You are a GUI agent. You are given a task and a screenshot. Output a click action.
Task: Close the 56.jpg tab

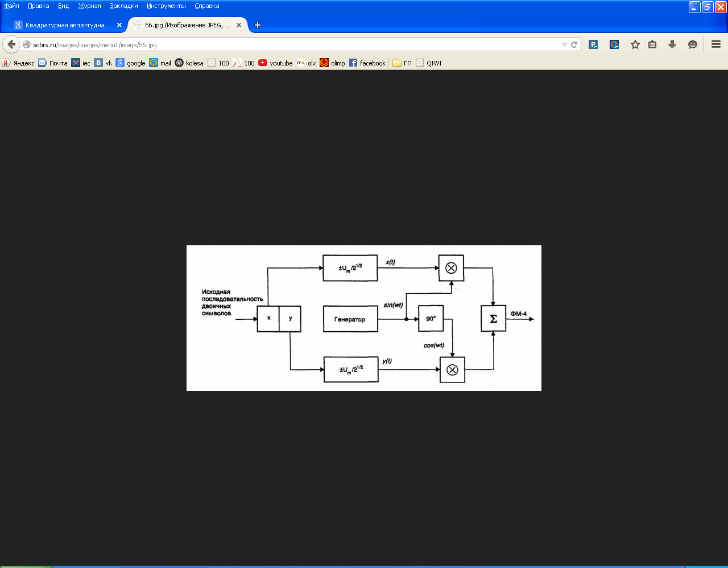239,25
